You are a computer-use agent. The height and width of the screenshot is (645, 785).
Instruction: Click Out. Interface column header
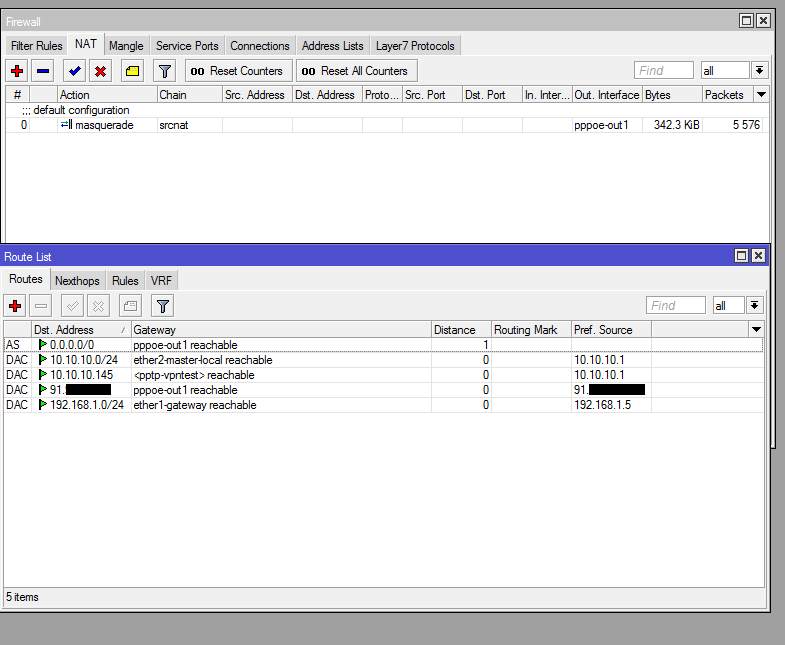coord(607,95)
